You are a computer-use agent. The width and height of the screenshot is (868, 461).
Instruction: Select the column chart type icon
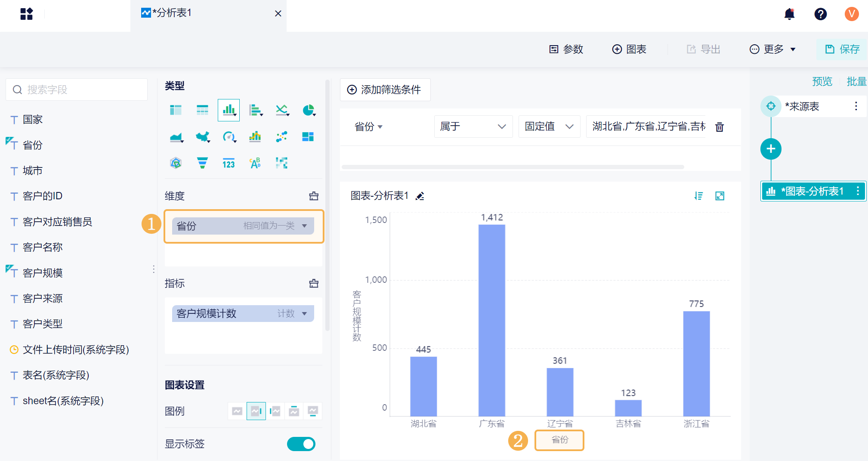[x=229, y=110]
